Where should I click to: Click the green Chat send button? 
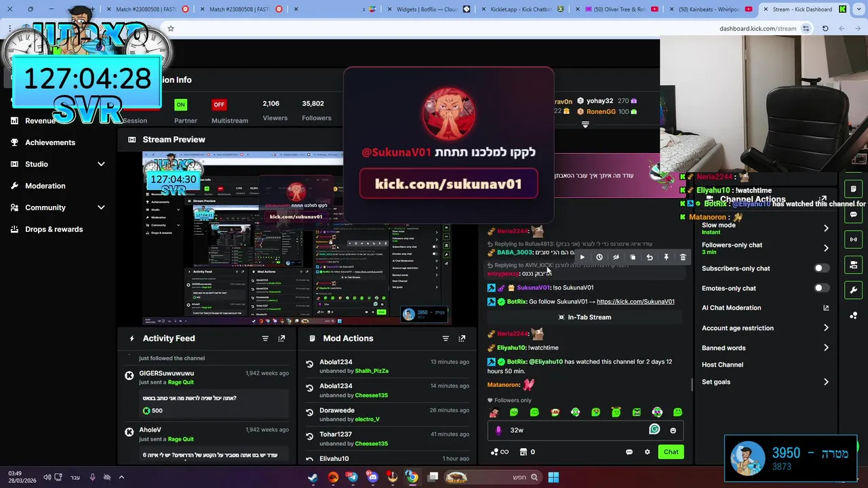[x=671, y=452]
